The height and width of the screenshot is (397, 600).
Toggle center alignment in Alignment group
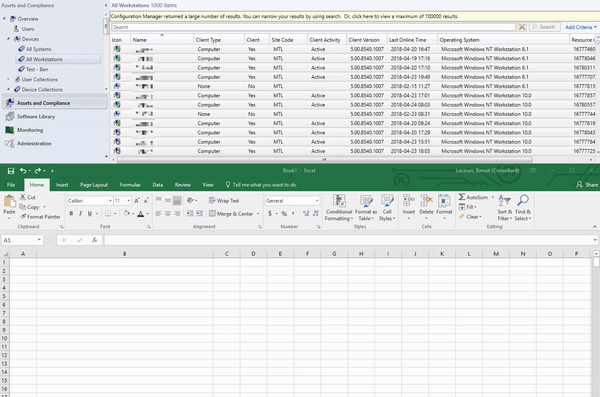coord(168,214)
